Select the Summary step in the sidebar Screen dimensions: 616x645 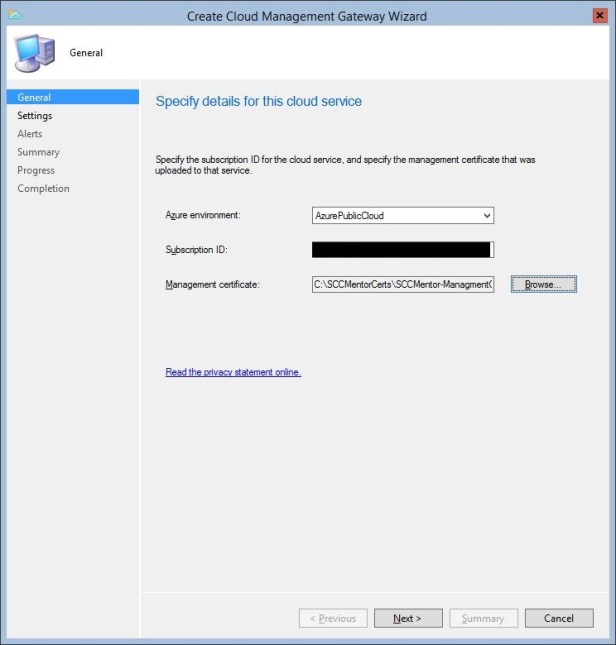click(38, 152)
